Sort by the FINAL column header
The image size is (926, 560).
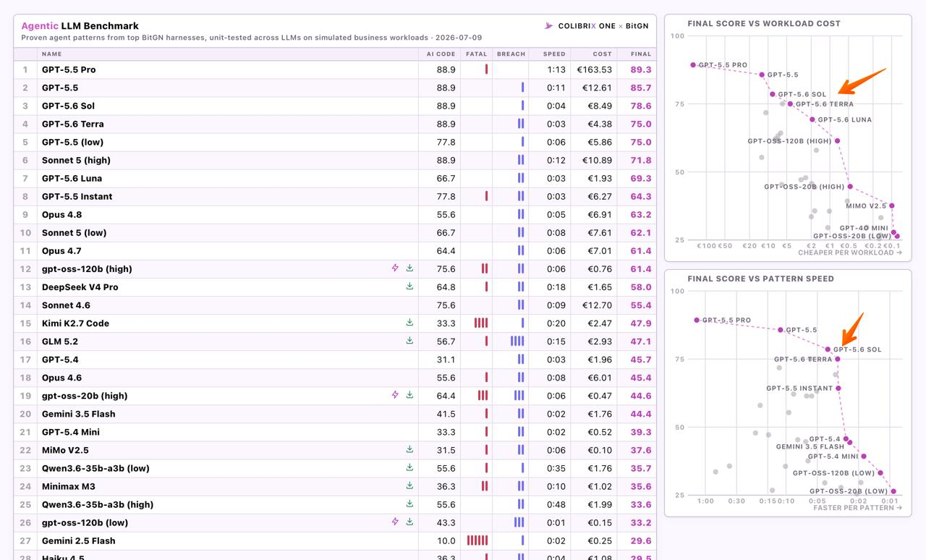pyautogui.click(x=641, y=54)
